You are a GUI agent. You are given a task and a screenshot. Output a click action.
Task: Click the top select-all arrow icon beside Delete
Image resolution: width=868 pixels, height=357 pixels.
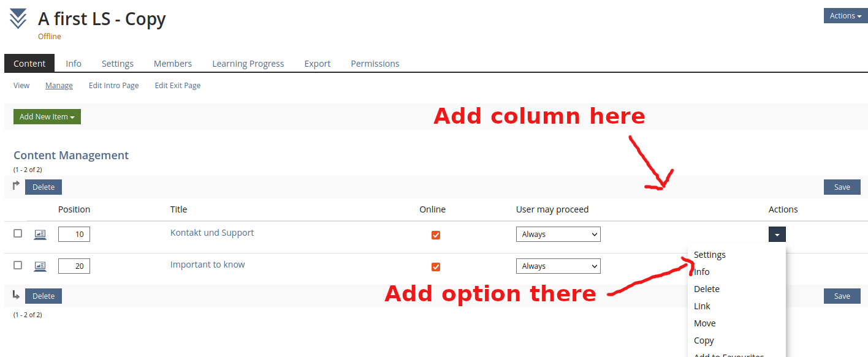tap(17, 186)
